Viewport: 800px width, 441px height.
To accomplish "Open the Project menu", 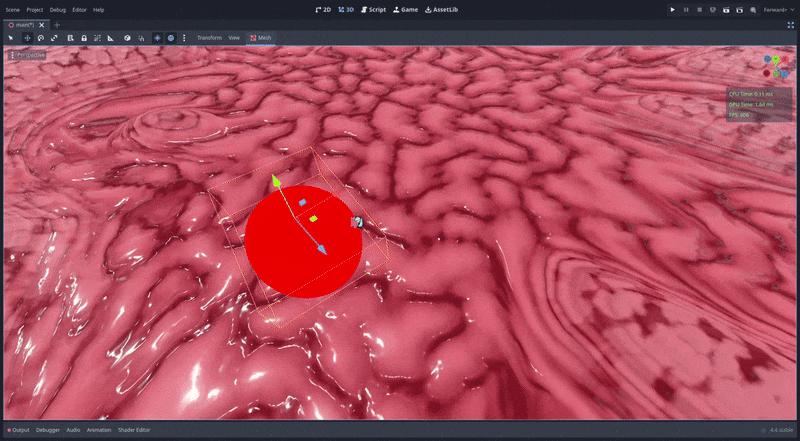I will (35, 9).
